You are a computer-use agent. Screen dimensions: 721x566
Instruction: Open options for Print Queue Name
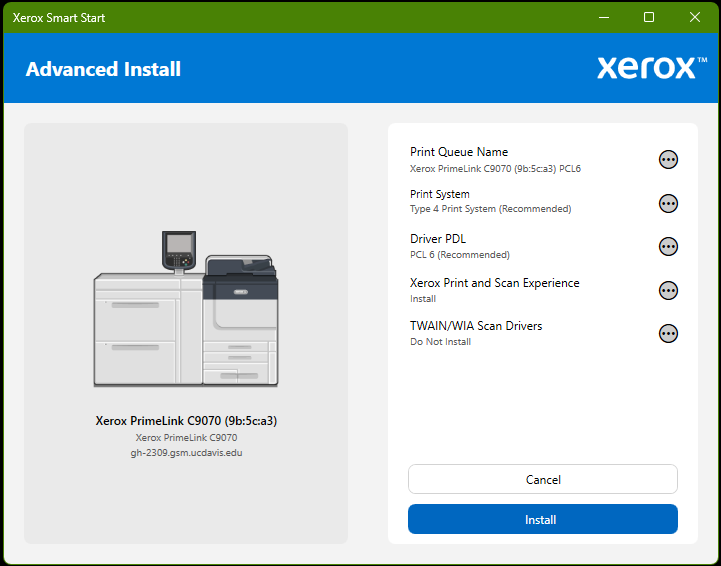tap(668, 159)
